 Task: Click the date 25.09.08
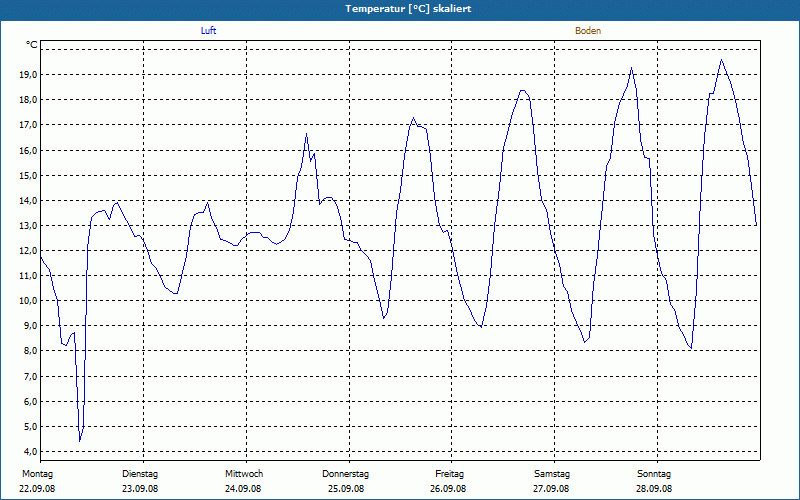346,489
